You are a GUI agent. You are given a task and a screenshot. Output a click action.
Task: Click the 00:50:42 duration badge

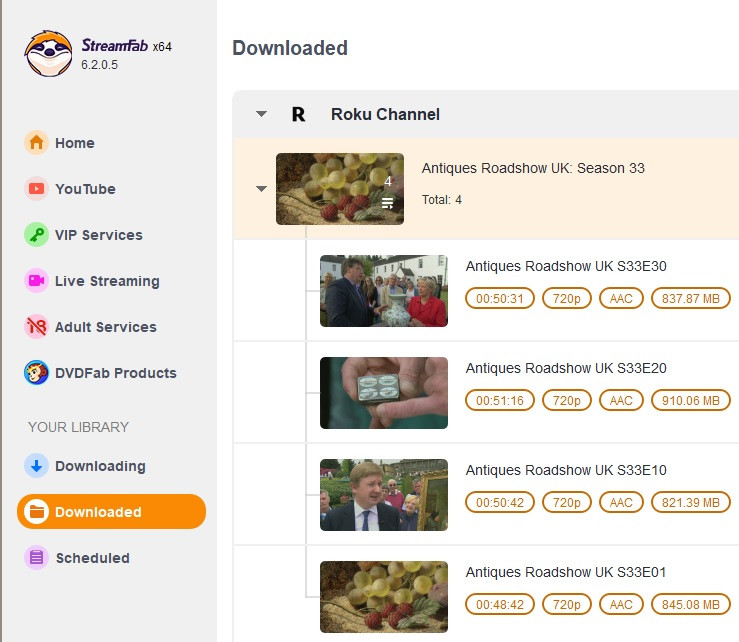500,502
